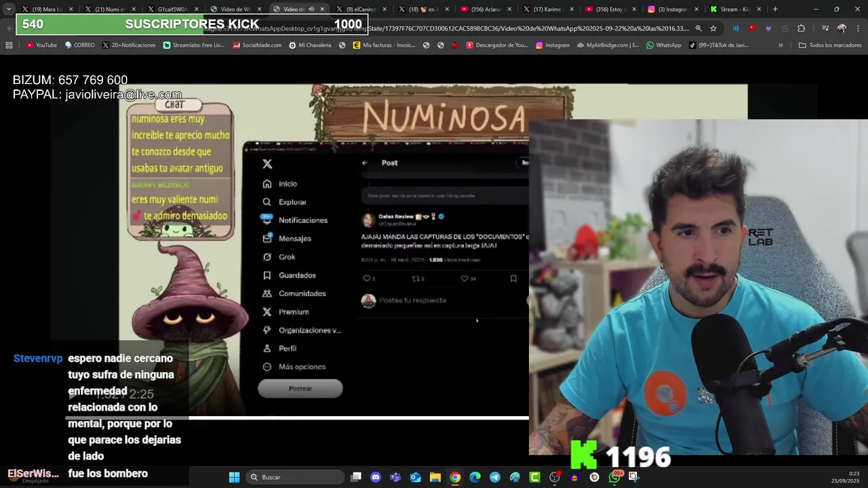This screenshot has width=868, height=488.
Task: Open the Extensions puzzle-piece menu
Action: pos(801,28)
